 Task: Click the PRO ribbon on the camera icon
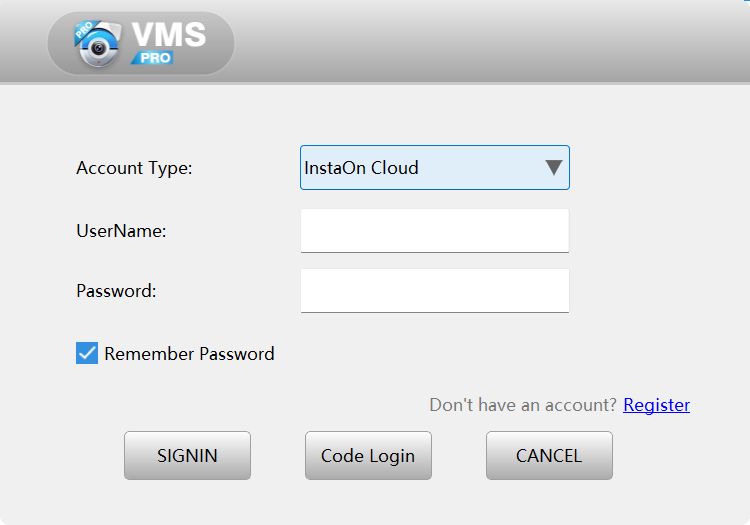pos(83,31)
